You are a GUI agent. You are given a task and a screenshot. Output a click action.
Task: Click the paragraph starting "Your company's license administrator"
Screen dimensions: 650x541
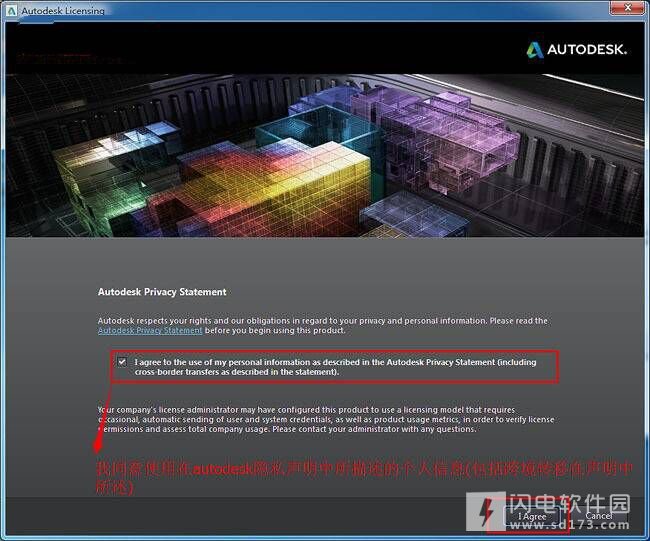pyautogui.click(x=326, y=419)
